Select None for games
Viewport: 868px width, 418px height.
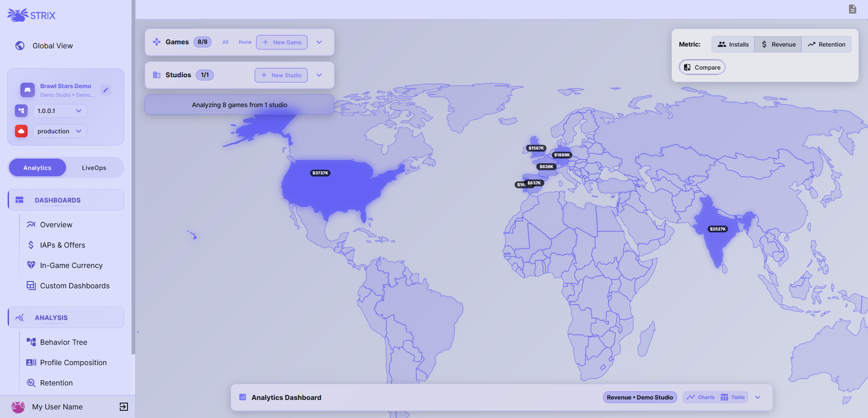coord(245,42)
